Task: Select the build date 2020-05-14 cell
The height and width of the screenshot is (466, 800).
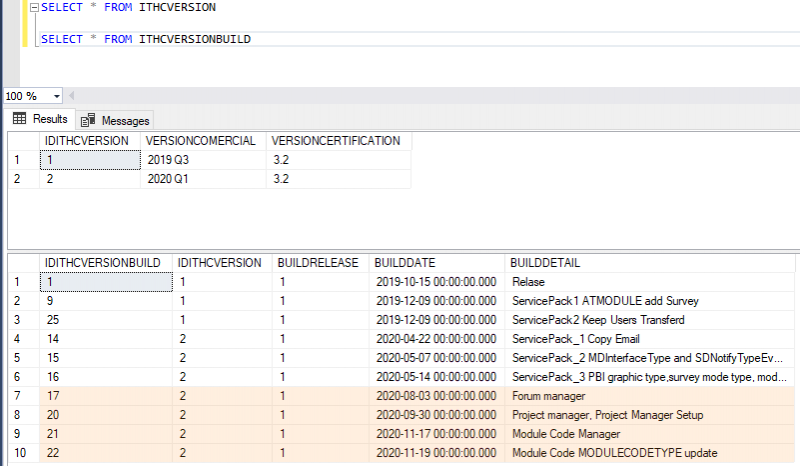Action: click(437, 377)
